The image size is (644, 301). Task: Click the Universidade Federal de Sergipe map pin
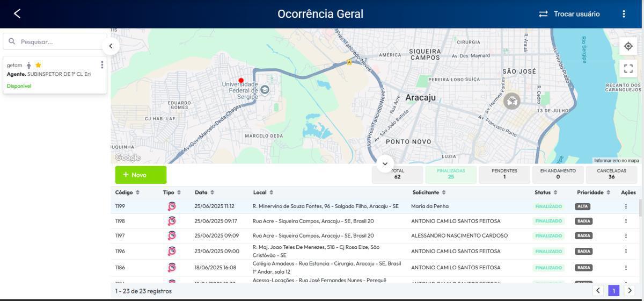pos(265,90)
